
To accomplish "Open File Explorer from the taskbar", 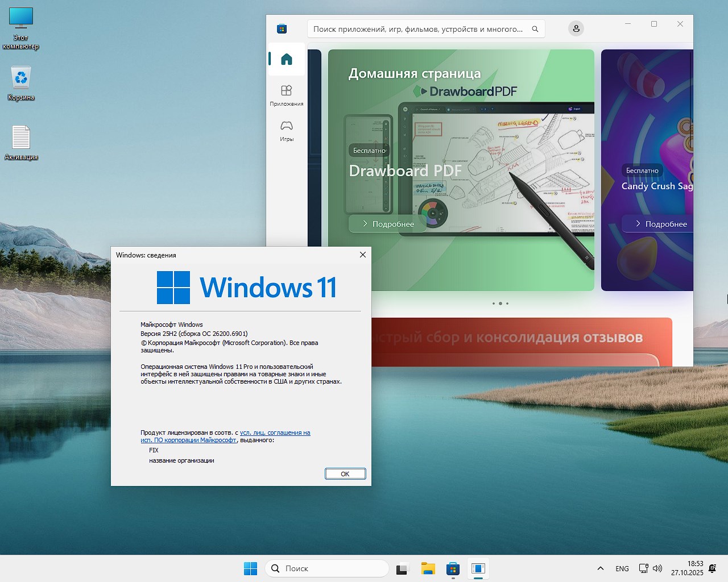I will click(428, 568).
